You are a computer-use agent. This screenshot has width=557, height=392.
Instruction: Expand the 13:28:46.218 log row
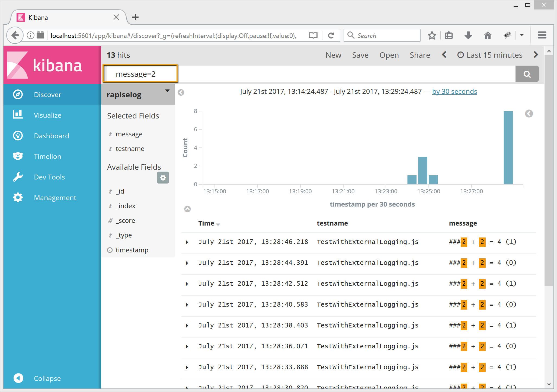[187, 242]
